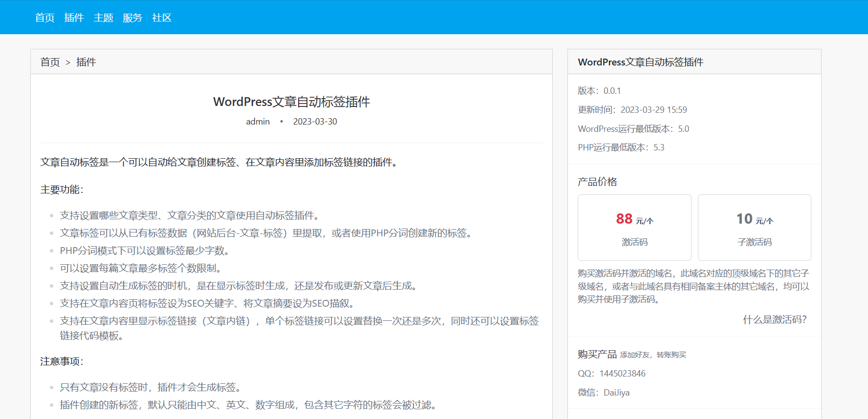Go to 首页 via the breadcrumb
The image size is (868, 419).
[x=50, y=62]
